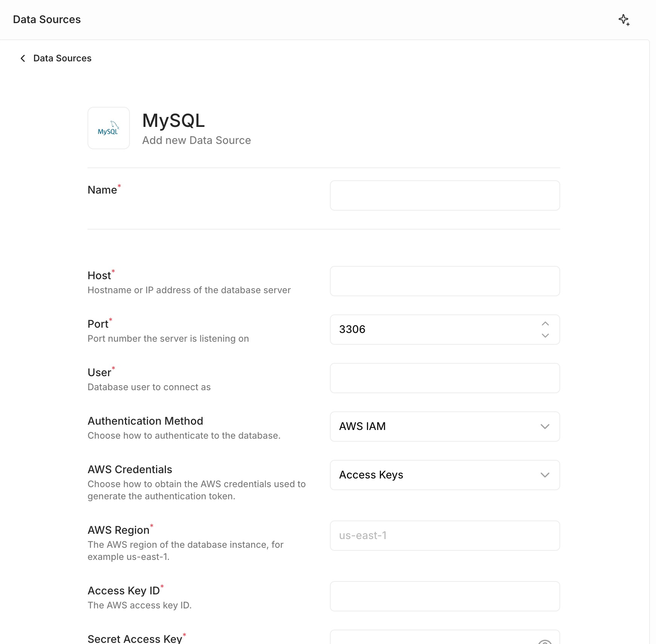Open the Authentication Method dropdown
The image size is (656, 644).
tap(445, 427)
